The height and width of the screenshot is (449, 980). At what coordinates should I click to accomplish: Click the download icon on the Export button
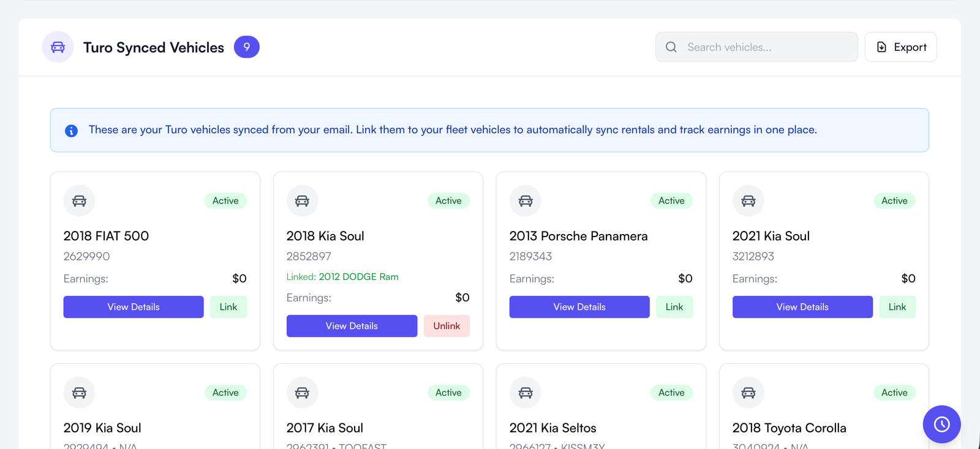[882, 47]
